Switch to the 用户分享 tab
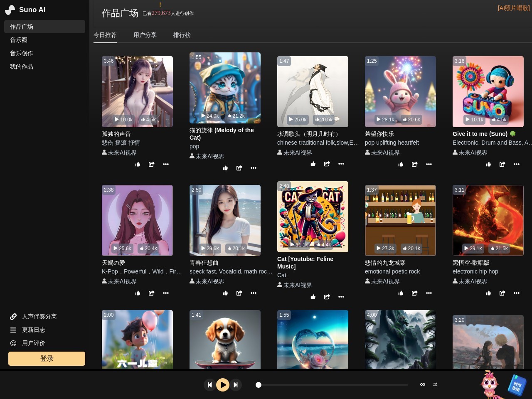Viewport: 532px width, 399px height. [145, 35]
